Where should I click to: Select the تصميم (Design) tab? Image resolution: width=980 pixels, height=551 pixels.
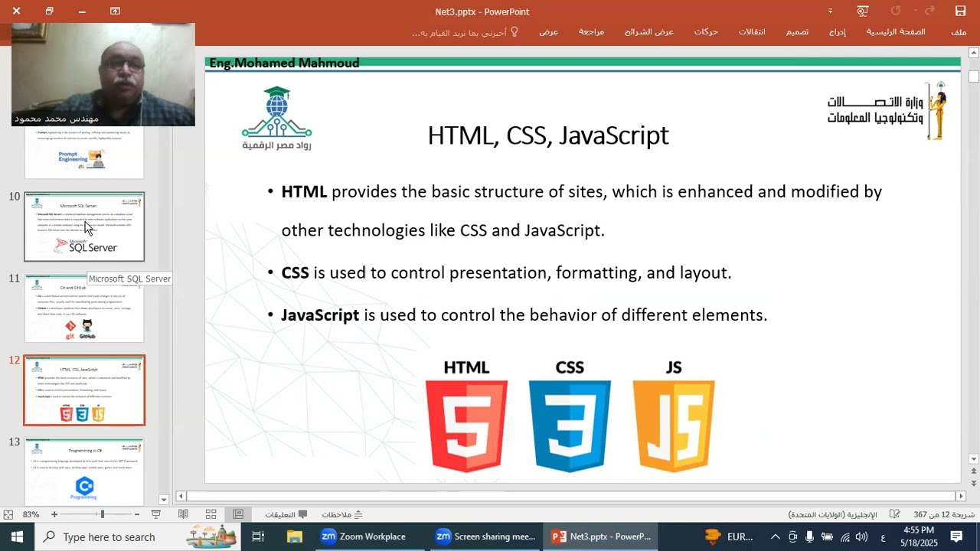[x=797, y=32]
